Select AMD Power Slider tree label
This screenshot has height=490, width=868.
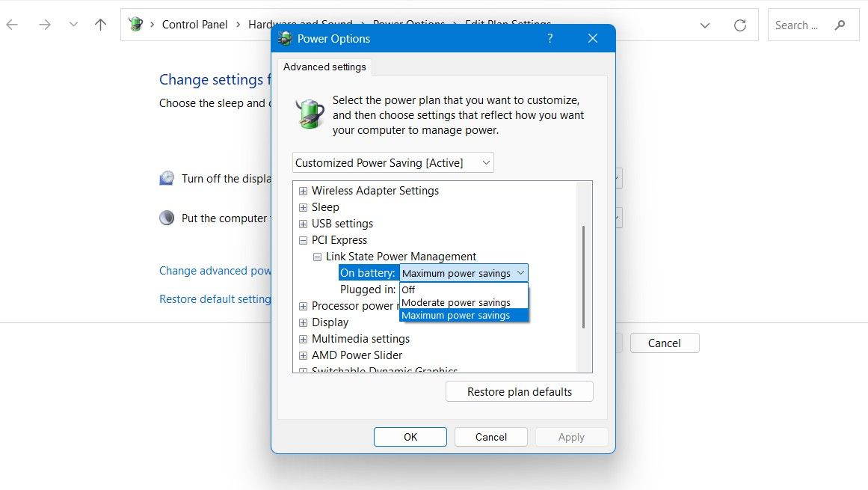pyautogui.click(x=357, y=355)
